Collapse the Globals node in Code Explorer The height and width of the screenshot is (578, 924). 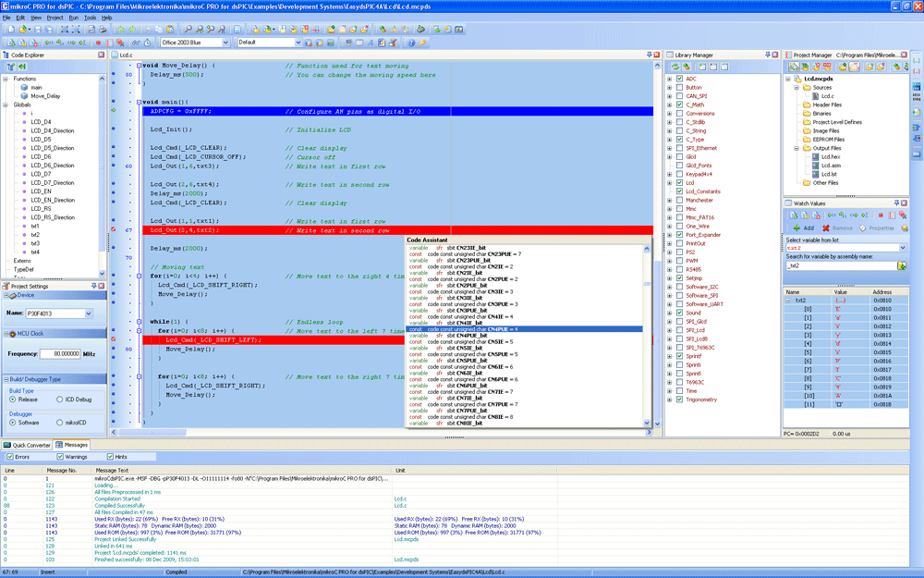6,105
